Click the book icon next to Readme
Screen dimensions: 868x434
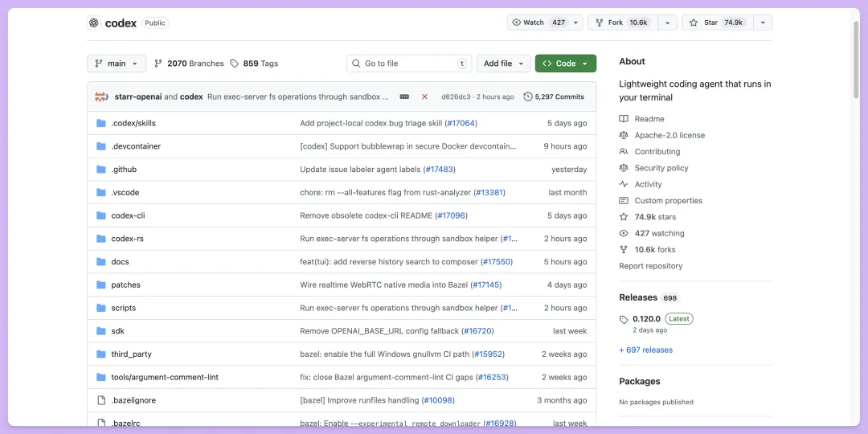[624, 119]
